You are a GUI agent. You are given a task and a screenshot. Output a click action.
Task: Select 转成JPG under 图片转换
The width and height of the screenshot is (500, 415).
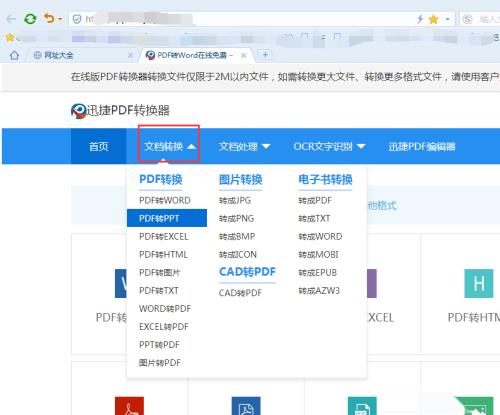point(235,200)
